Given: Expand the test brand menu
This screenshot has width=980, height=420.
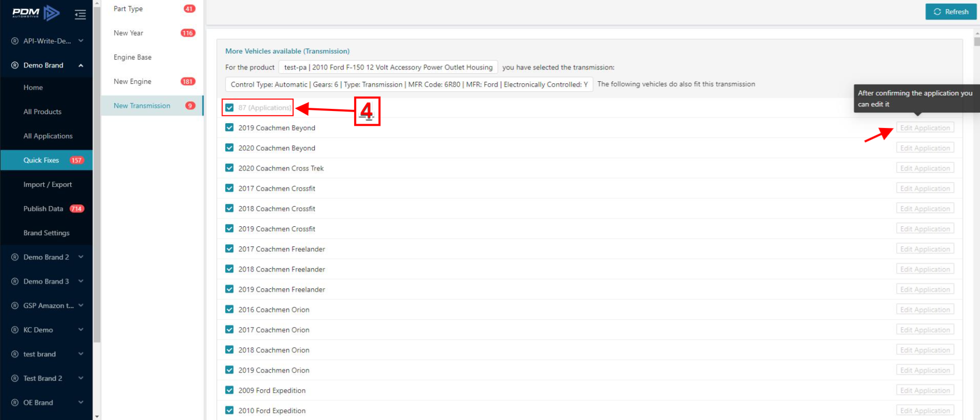Looking at the screenshot, I should coord(81,354).
